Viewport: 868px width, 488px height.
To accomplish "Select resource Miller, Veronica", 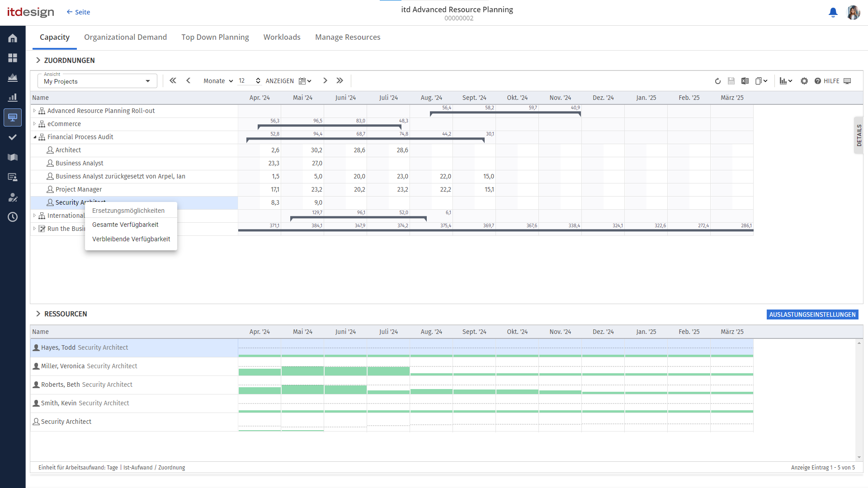I will (x=134, y=366).
